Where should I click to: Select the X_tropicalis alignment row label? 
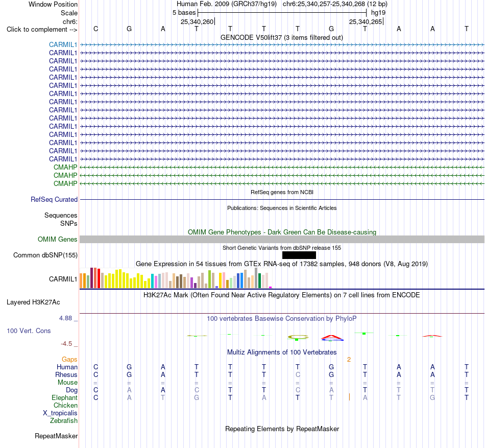pos(60,413)
